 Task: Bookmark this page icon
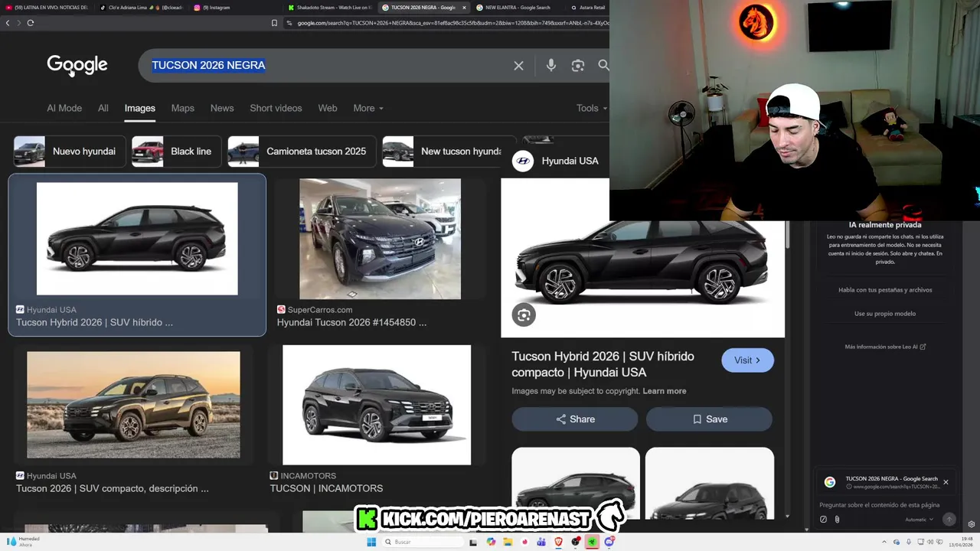coord(274,23)
